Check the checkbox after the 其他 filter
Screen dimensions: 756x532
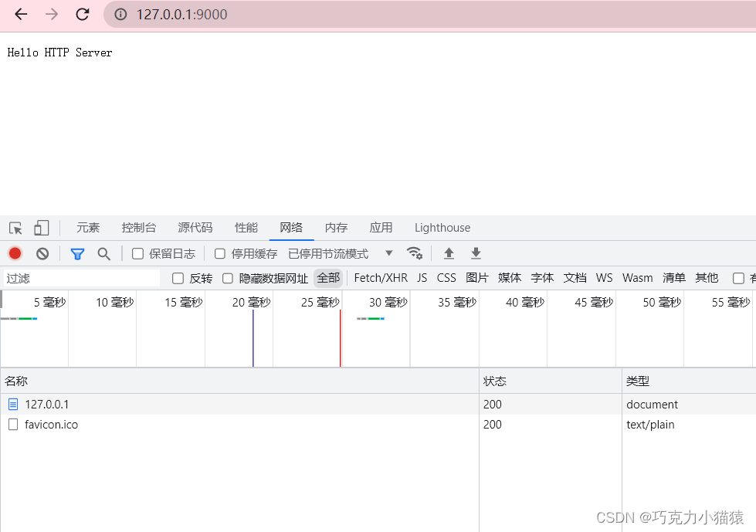pyautogui.click(x=738, y=279)
